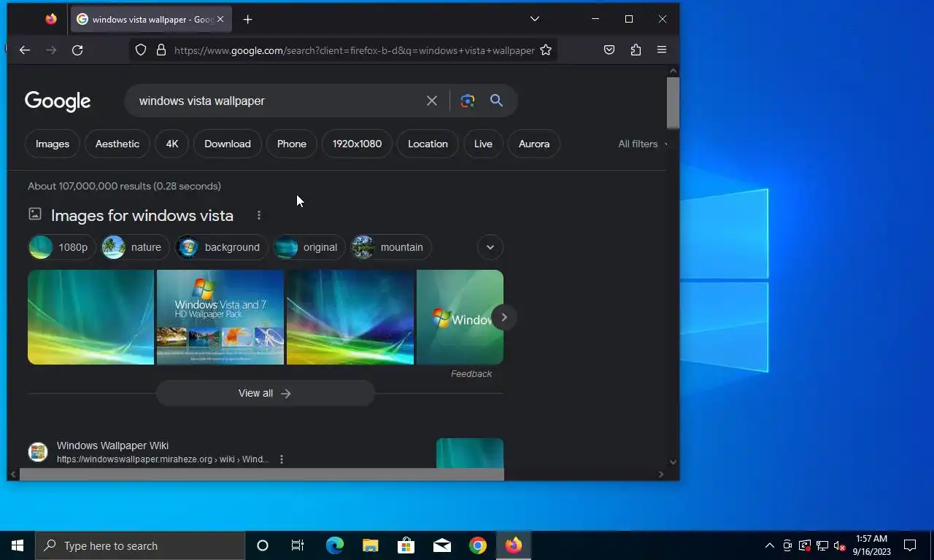
Task: Close the windows vista wallpaper tab
Action: [220, 19]
